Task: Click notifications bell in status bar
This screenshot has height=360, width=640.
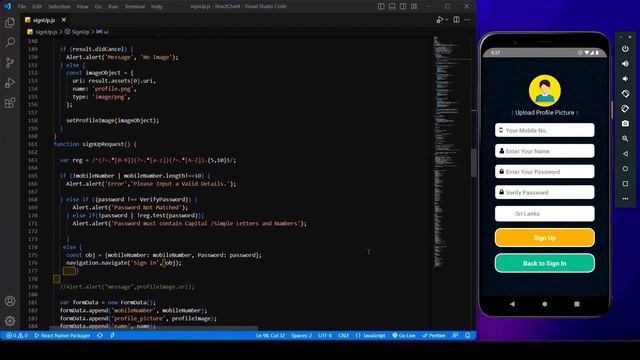Action: click(468, 336)
